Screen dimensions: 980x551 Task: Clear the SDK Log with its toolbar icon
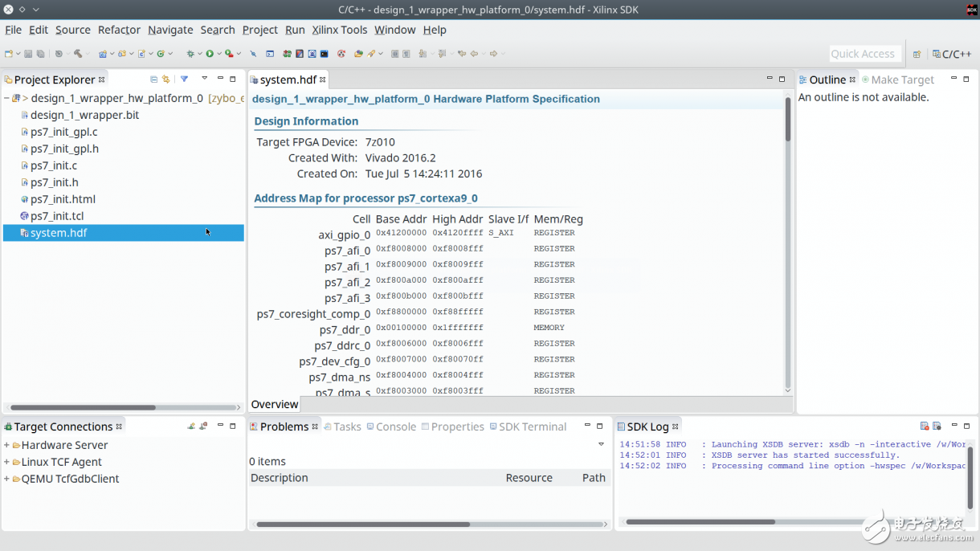tap(925, 427)
